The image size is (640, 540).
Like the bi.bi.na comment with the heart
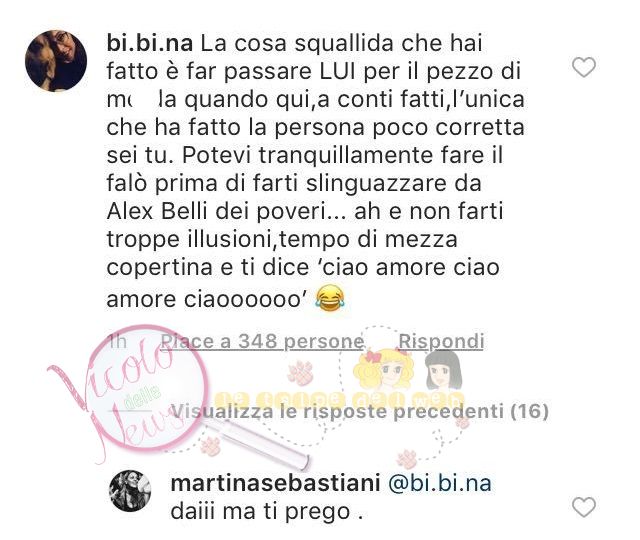click(584, 67)
